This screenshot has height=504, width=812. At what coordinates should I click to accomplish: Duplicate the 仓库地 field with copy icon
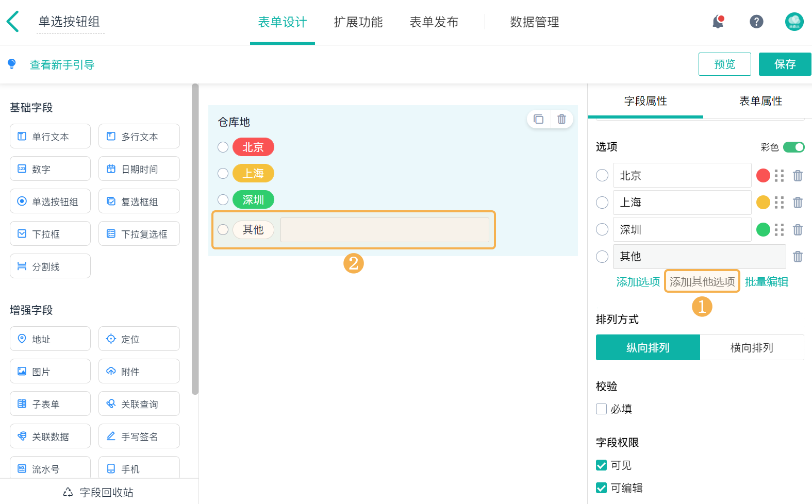(x=539, y=119)
